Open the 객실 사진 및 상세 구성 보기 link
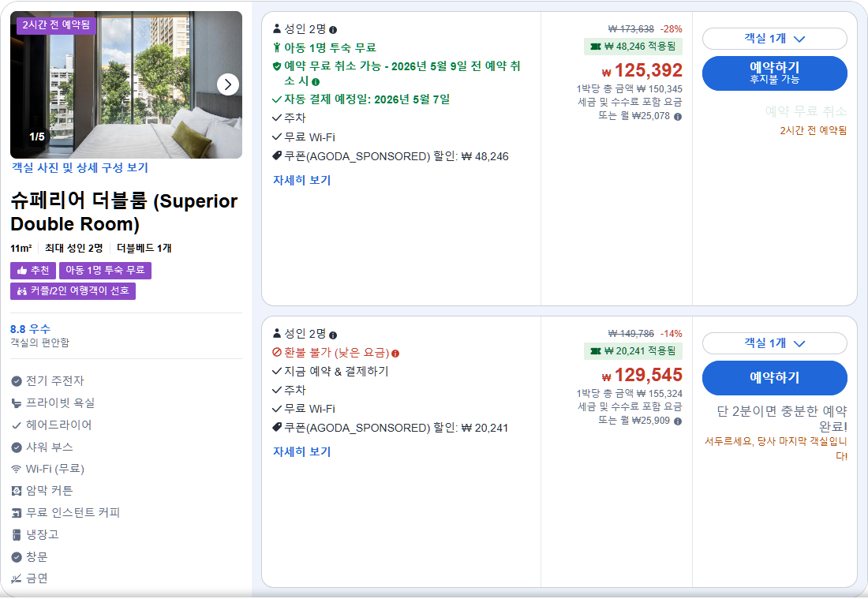 [x=81, y=167]
